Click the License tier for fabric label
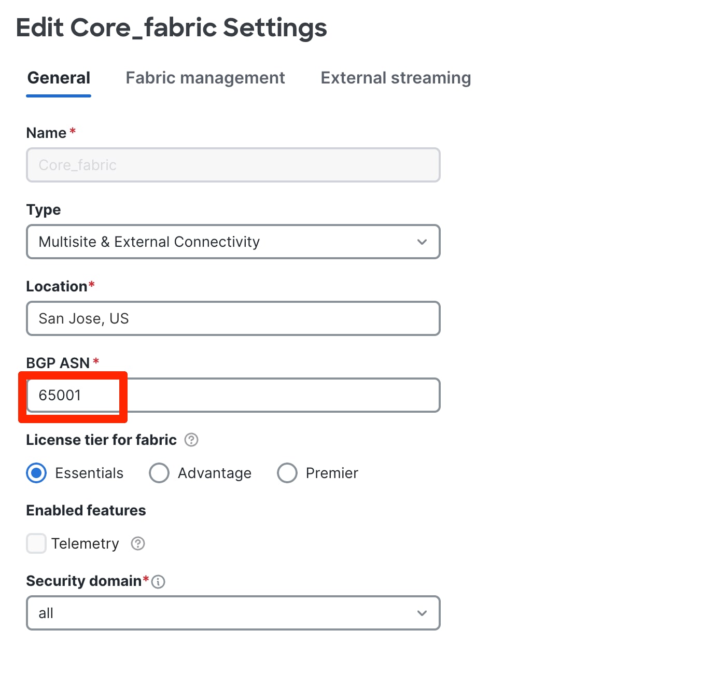Viewport: 728px width, 700px height. point(101,440)
